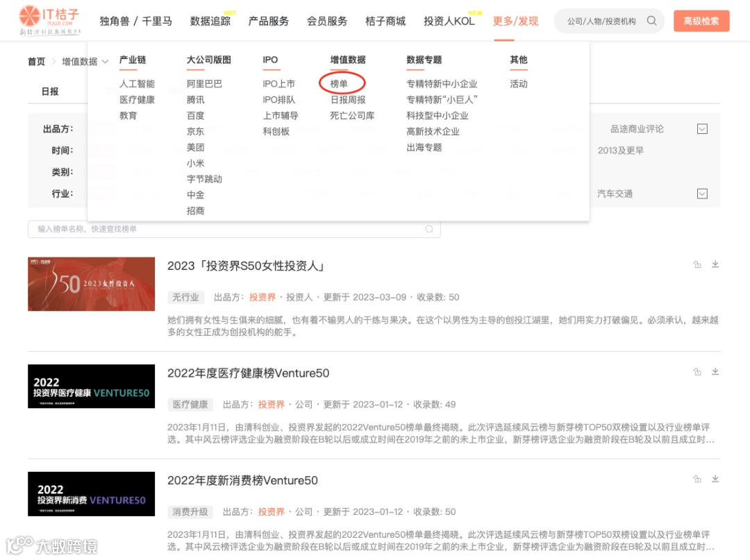
Task: Select 美团 under 大公司版图
Action: point(196,147)
